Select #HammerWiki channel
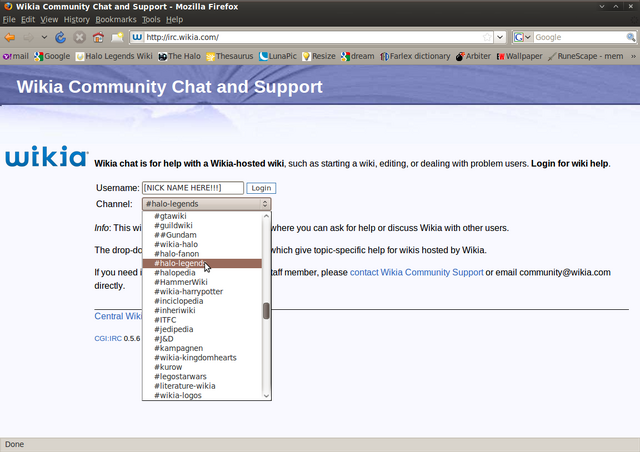The height and width of the screenshot is (452, 640). click(x=202, y=282)
